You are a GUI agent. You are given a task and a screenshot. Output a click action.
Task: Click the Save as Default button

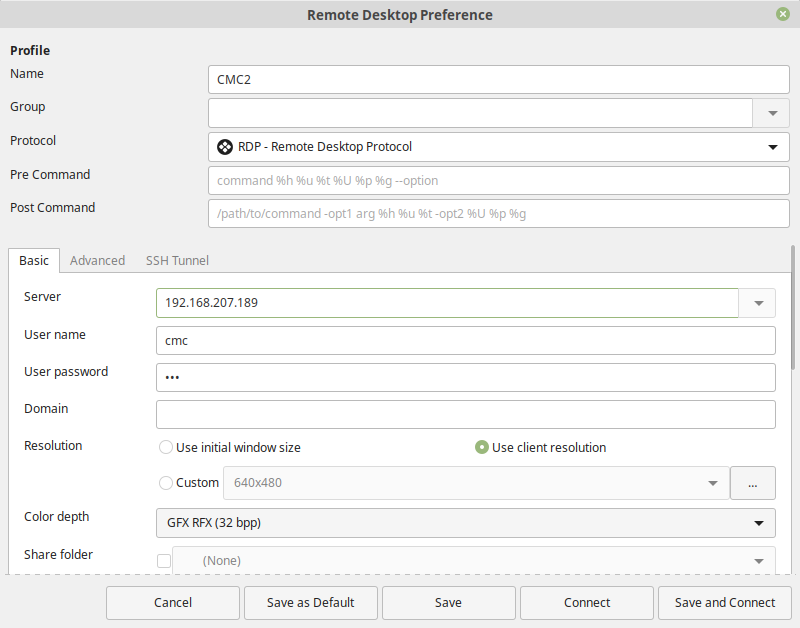click(x=310, y=603)
